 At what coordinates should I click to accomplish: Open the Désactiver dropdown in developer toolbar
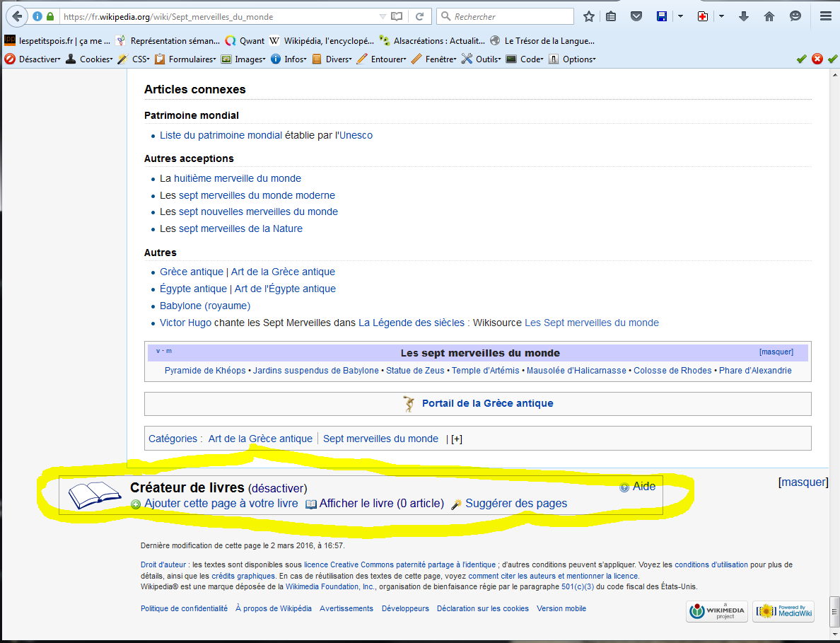coord(34,59)
